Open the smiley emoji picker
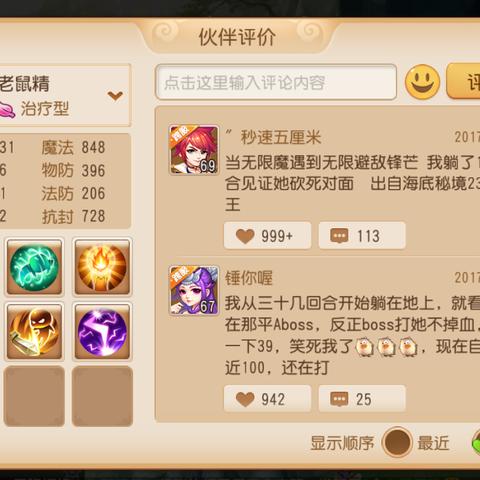This screenshot has height=480, width=480. tap(422, 82)
